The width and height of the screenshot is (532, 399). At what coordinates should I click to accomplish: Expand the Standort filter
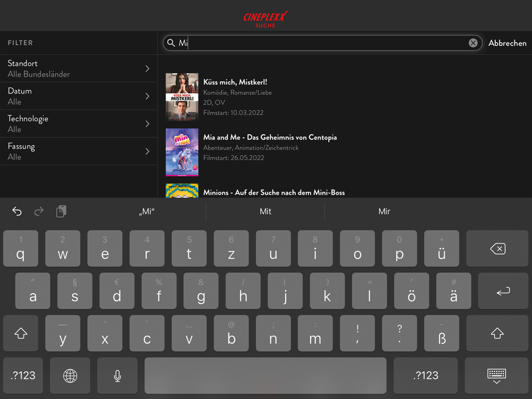79,69
